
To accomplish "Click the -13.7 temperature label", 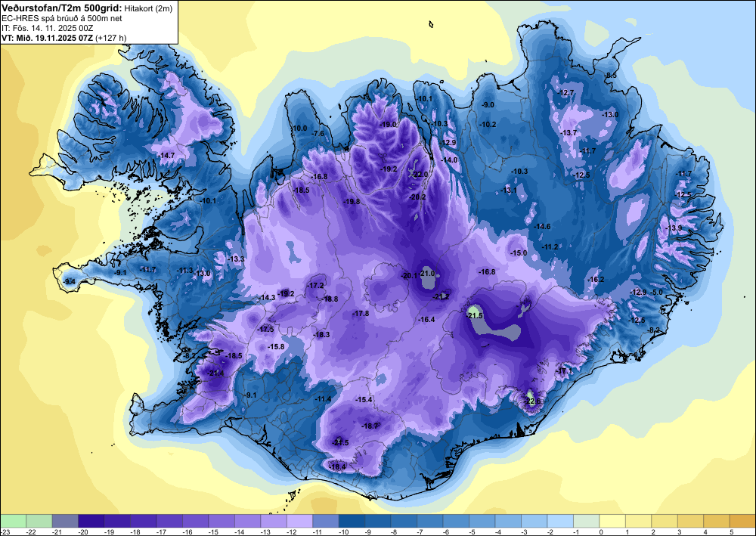I will pos(568,133).
